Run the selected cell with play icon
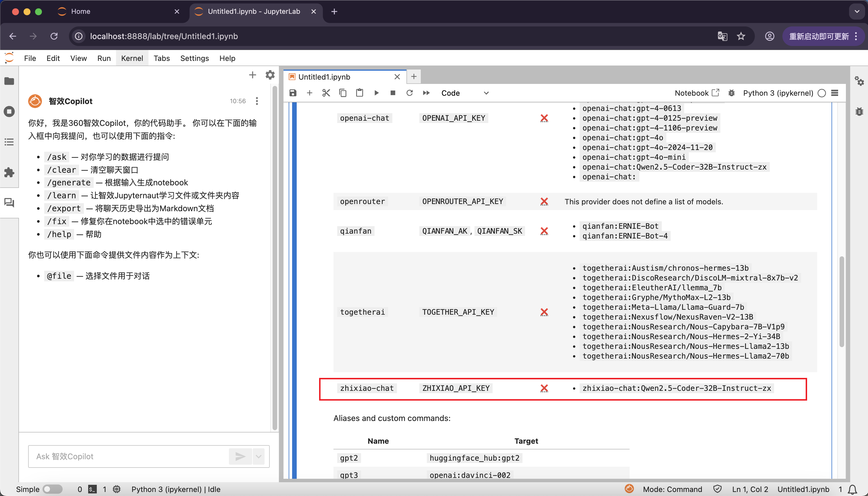The image size is (868, 496). [x=376, y=93]
